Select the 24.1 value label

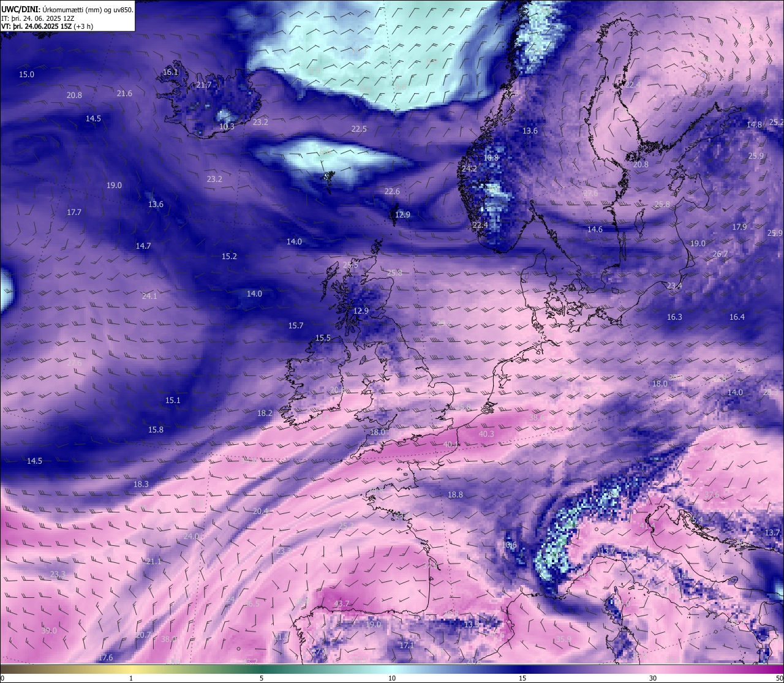149,296
